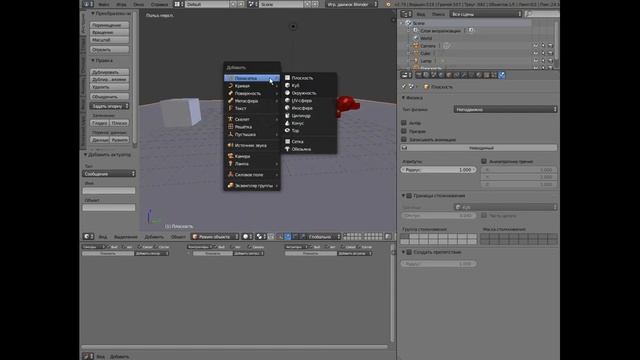Open the collision bounds type dropdown
This screenshot has width=640, height=360.
(505, 207)
